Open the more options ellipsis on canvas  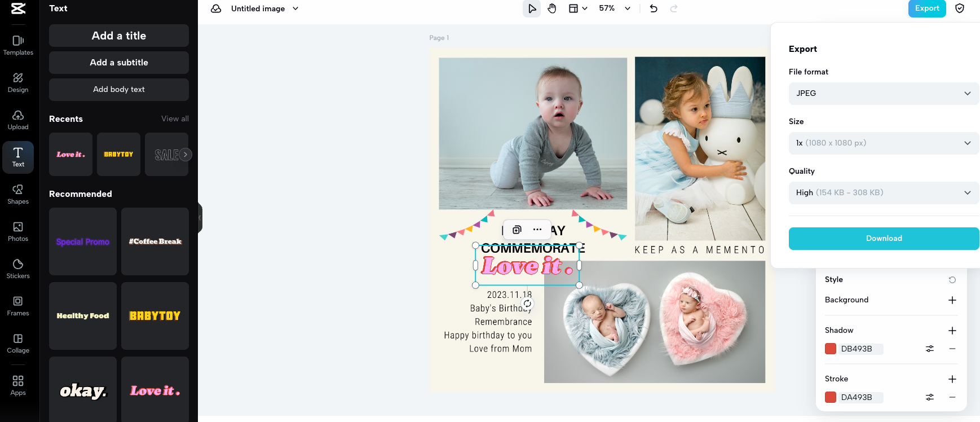[x=537, y=230]
